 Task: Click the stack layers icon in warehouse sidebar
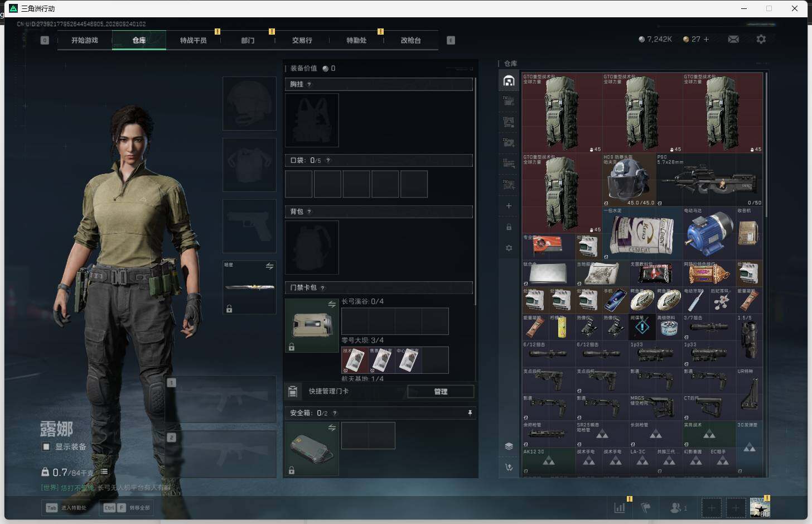(509, 446)
